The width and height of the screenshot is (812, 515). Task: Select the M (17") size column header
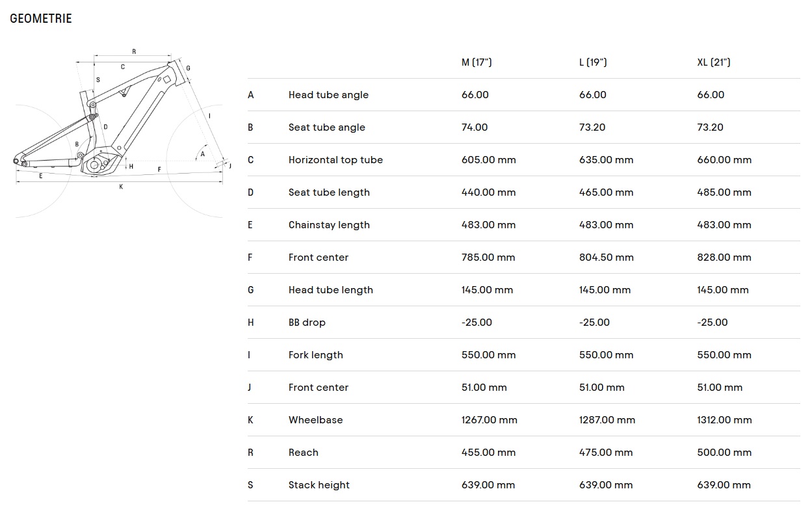pyautogui.click(x=477, y=62)
